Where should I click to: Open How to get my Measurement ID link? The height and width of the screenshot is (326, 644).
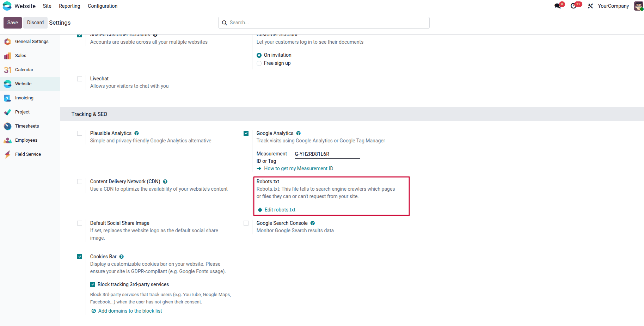295,168
